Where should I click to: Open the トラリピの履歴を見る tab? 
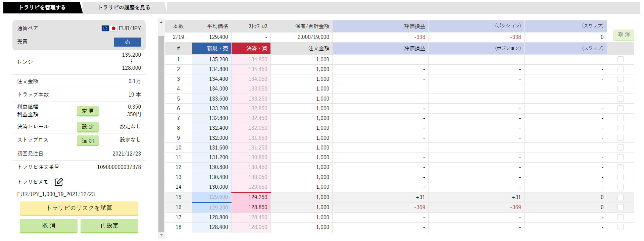pyautogui.click(x=124, y=7)
